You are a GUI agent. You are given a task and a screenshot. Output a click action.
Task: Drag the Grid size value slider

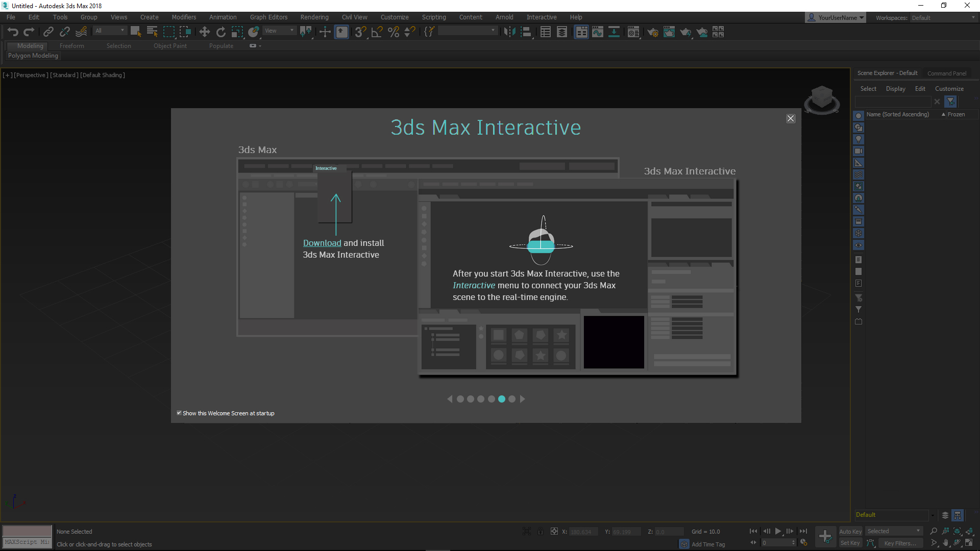click(705, 532)
